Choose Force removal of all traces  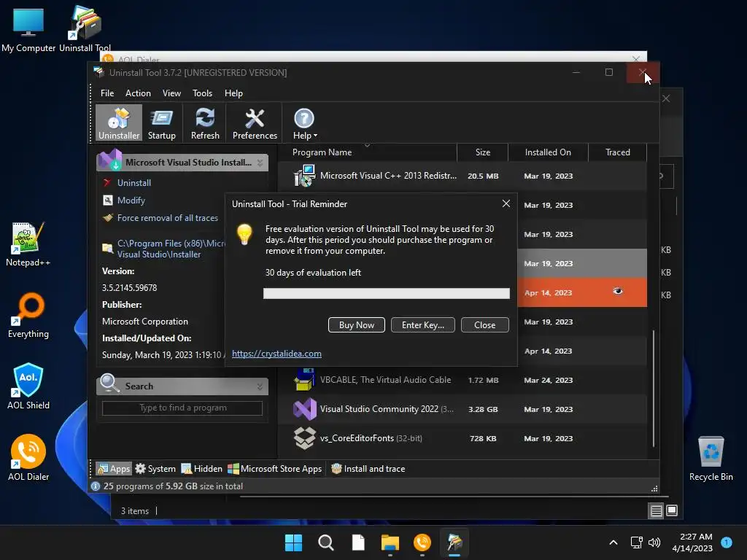pos(167,218)
